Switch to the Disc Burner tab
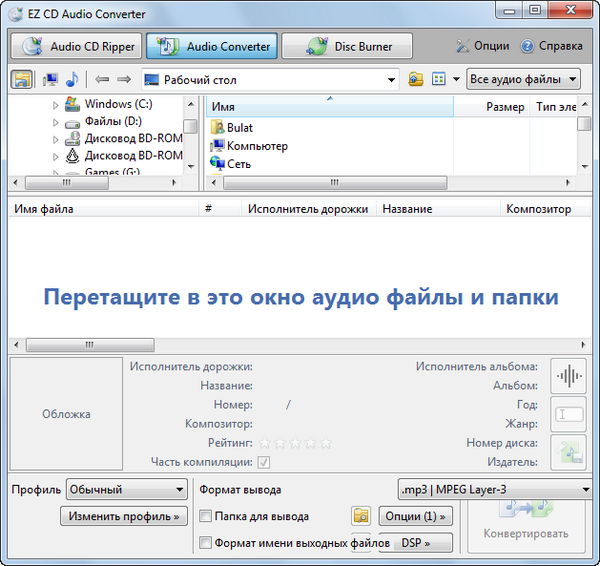Image resolution: width=600 pixels, height=566 pixels. click(347, 46)
